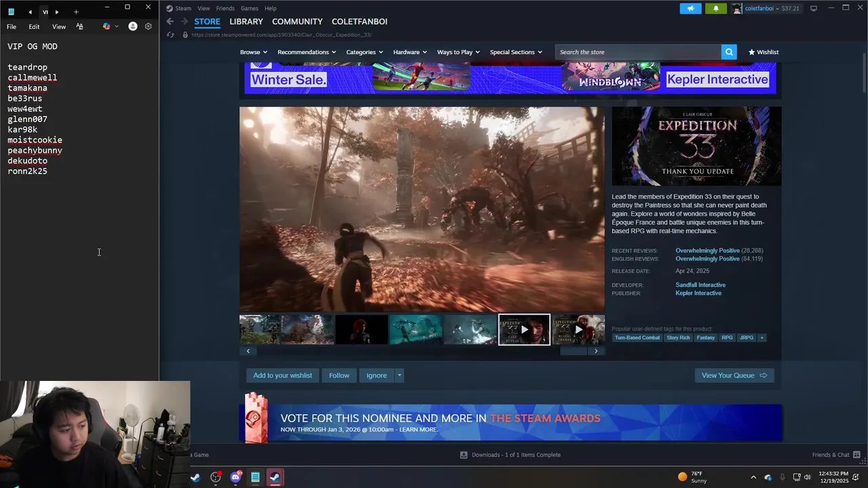
Task: Click Add to your wishlist button
Action: click(x=283, y=375)
